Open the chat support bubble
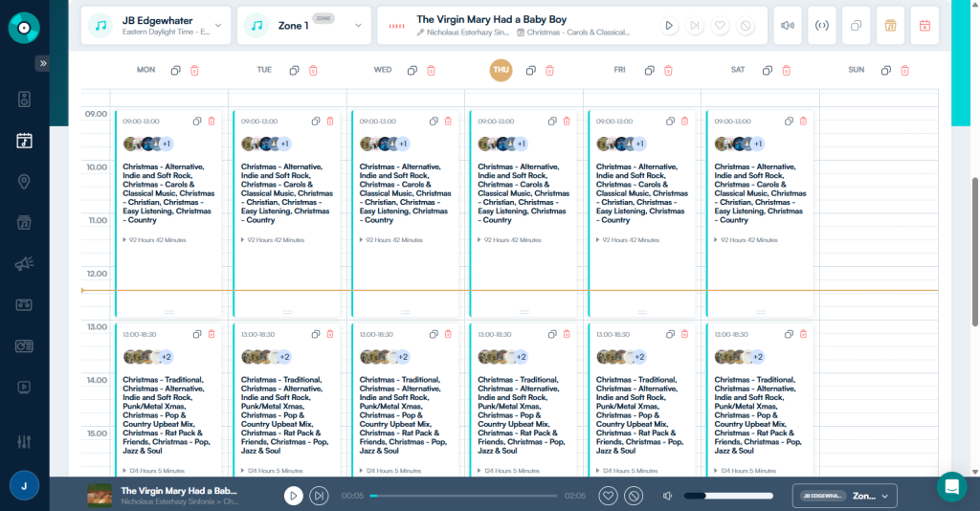 [952, 487]
